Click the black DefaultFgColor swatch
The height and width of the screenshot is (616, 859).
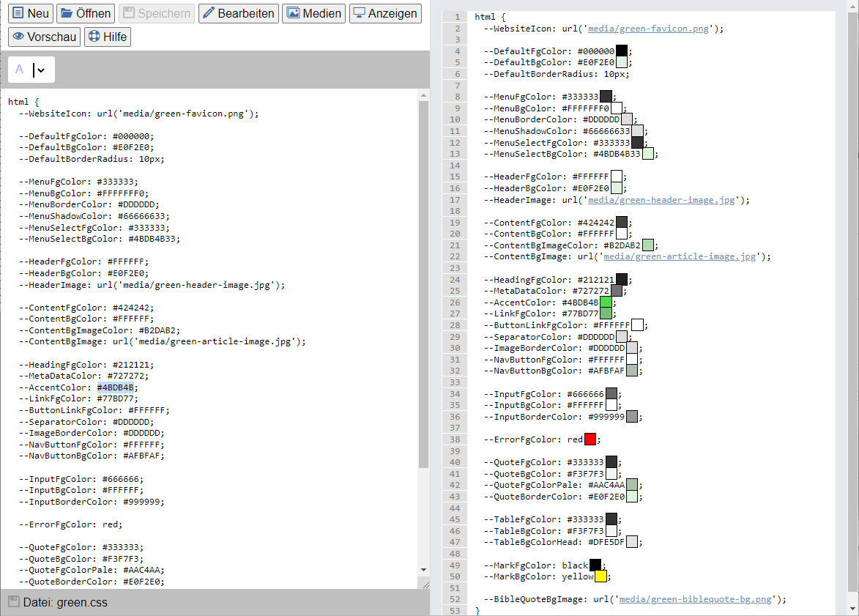[622, 51]
